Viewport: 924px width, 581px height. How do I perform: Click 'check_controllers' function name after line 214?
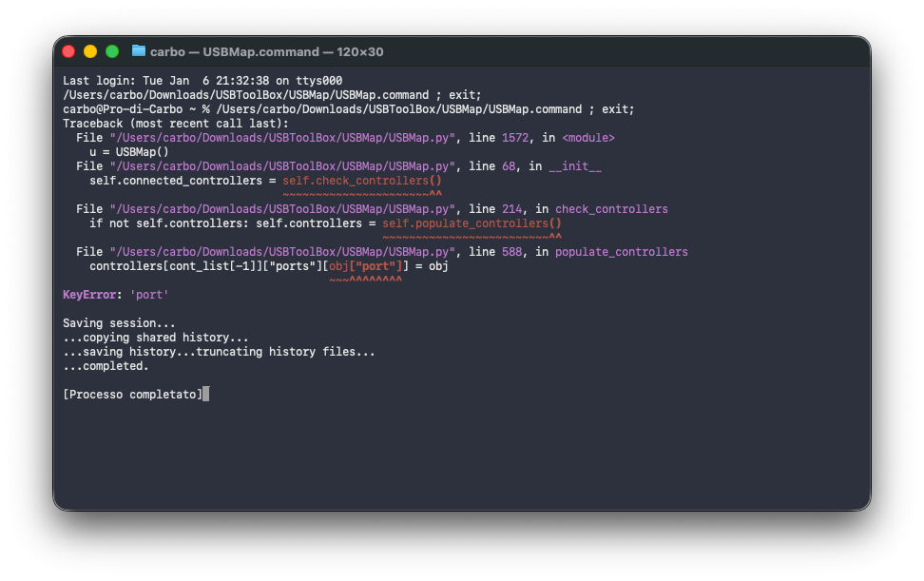pyautogui.click(x=611, y=209)
